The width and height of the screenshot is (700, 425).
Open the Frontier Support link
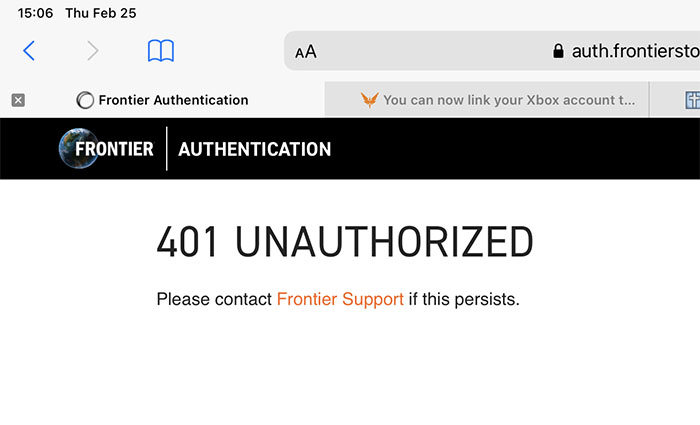[x=340, y=299]
